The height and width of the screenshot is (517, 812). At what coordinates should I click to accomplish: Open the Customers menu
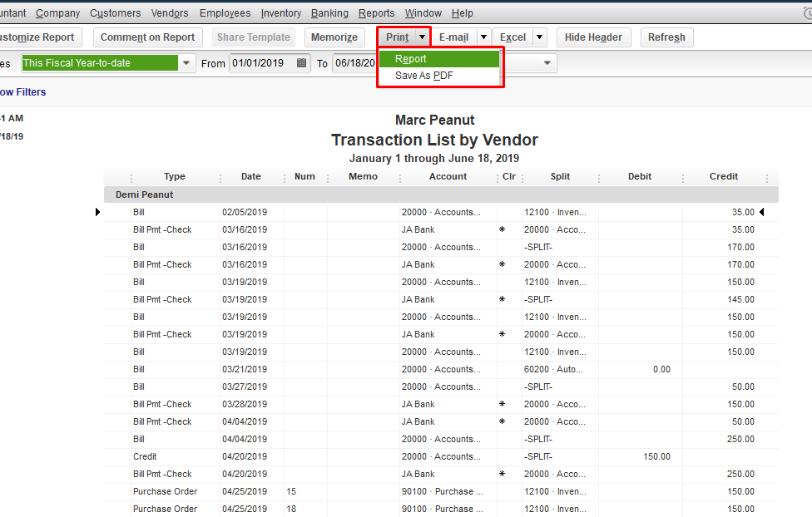pos(115,13)
